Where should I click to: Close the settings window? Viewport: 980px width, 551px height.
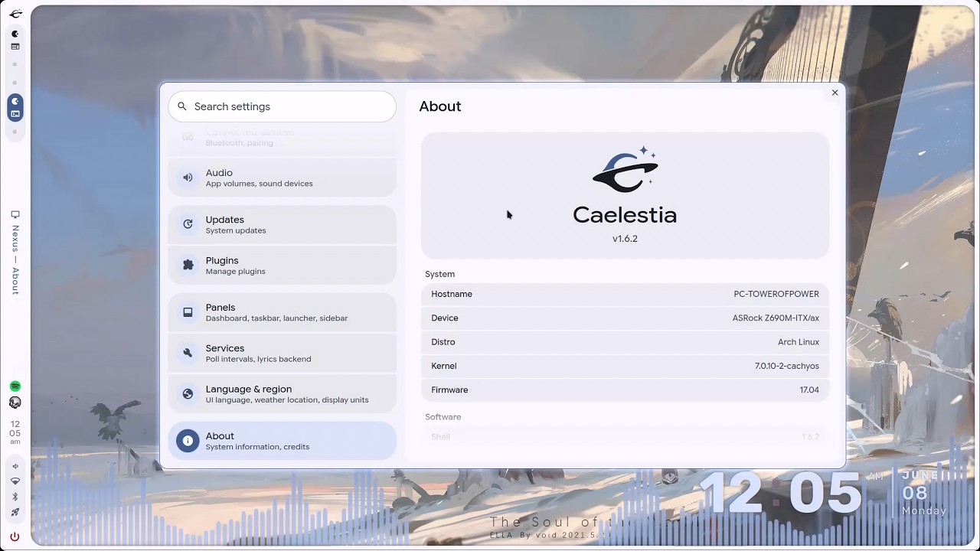835,93
